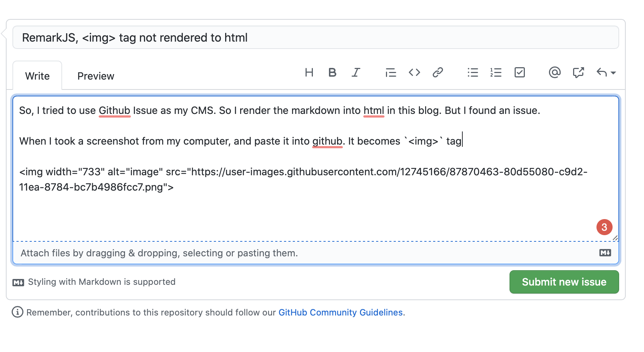Screen dimensions: 644x352
Task: Click the misspelled word 'Github' in the body
Action: pos(114,110)
